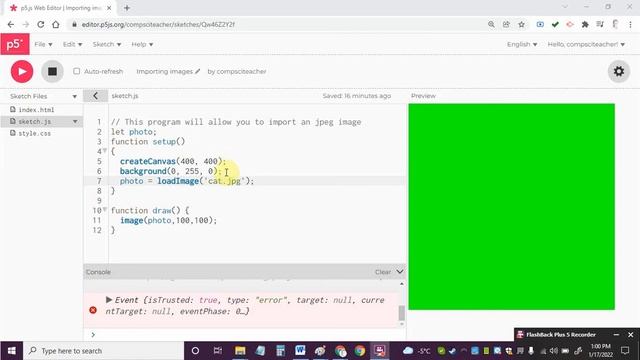640x360 pixels.
Task: Open options arrow for sketch.js file
Action: tap(75, 122)
